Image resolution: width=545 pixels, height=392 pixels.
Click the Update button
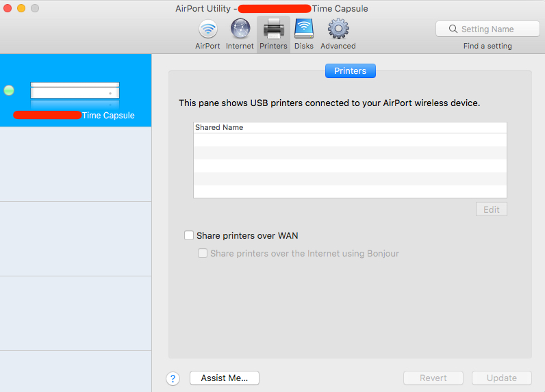(x=502, y=378)
